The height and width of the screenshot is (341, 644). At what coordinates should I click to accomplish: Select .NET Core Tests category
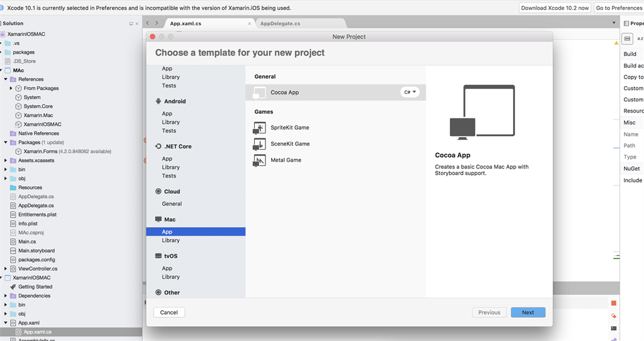coord(169,176)
